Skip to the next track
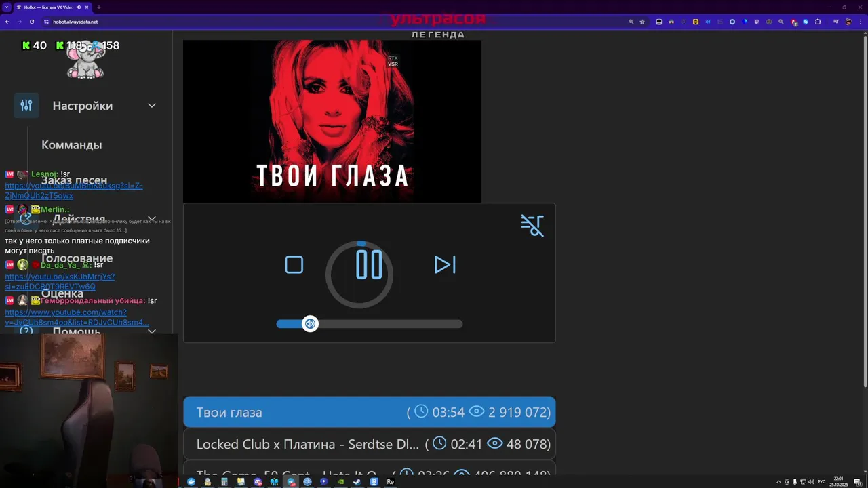This screenshot has width=868, height=488. 445,265
